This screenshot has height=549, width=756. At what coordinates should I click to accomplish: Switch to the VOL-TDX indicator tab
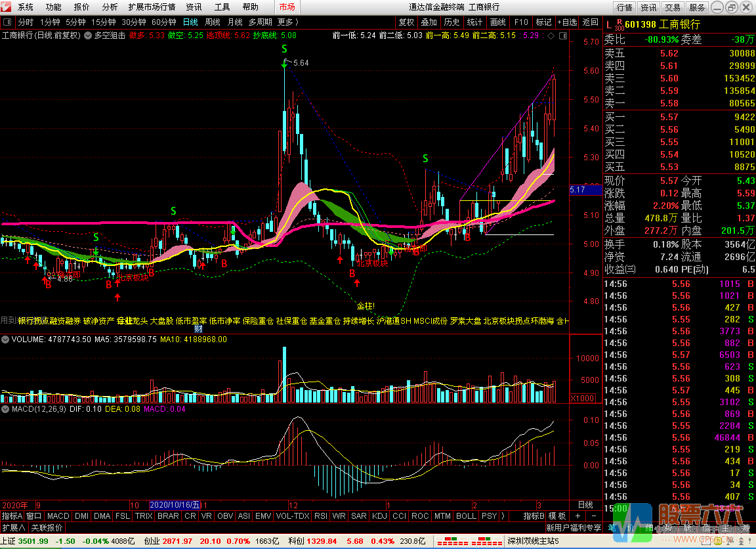(x=293, y=516)
